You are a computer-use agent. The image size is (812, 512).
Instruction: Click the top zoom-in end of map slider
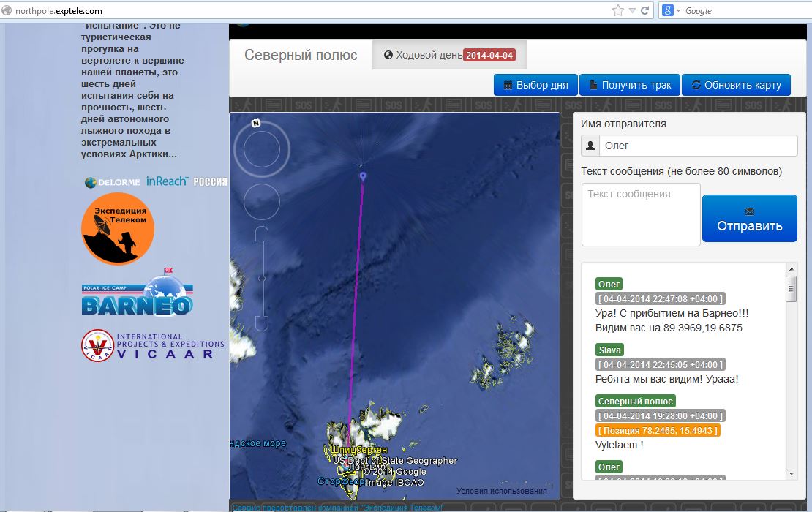click(262, 234)
